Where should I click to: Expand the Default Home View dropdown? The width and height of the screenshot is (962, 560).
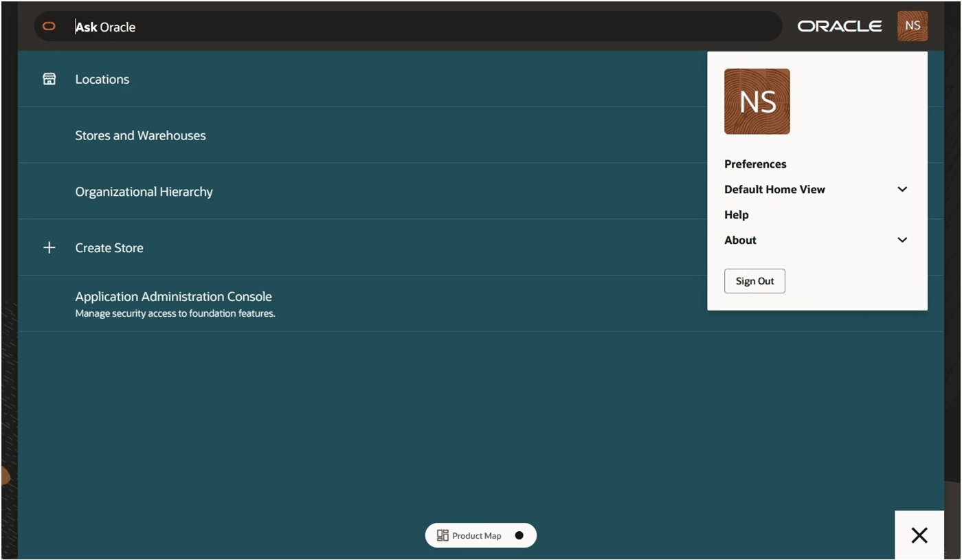pyautogui.click(x=902, y=189)
